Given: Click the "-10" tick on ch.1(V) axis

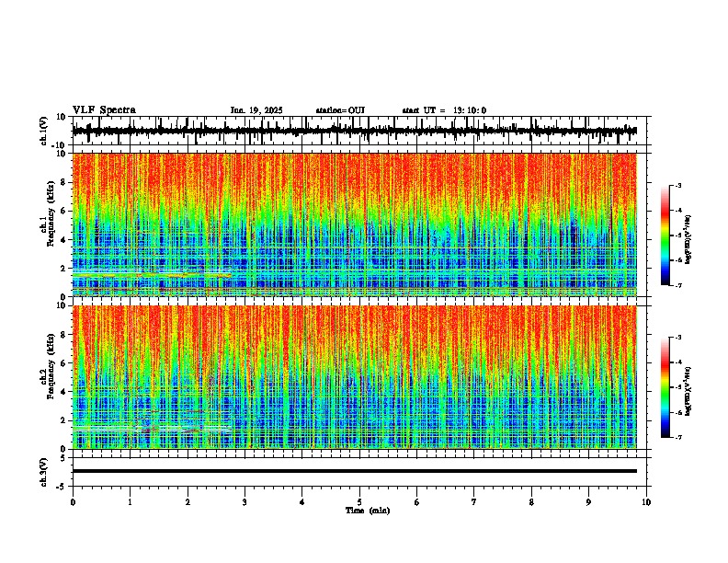Looking at the screenshot, I should coord(60,145).
